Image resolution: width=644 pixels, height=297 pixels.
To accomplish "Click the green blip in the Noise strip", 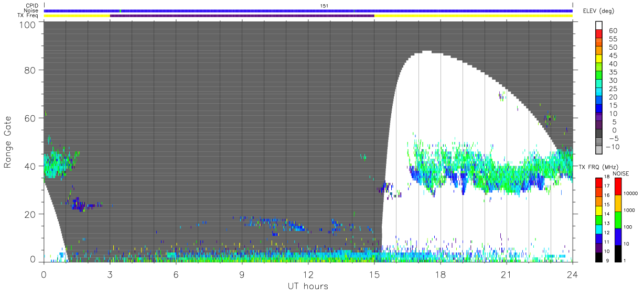I will tap(120, 10).
